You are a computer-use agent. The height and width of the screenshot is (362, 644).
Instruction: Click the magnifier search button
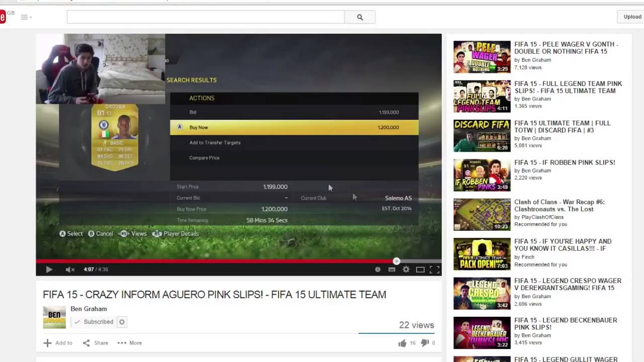(x=360, y=17)
